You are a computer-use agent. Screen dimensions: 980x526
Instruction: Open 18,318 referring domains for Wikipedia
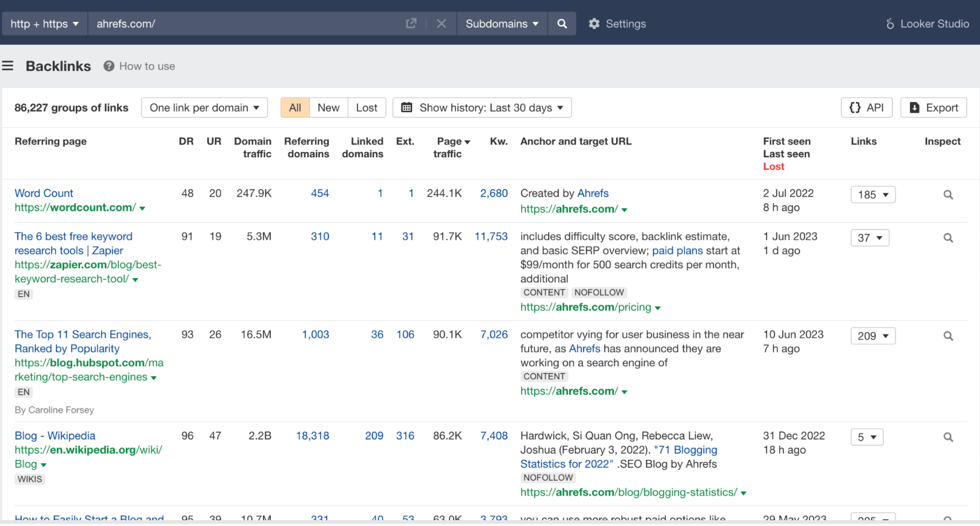pyautogui.click(x=313, y=436)
